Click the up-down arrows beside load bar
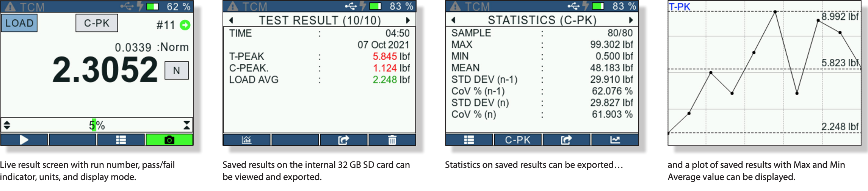Viewport: 868px width, 191px height. 7,125
